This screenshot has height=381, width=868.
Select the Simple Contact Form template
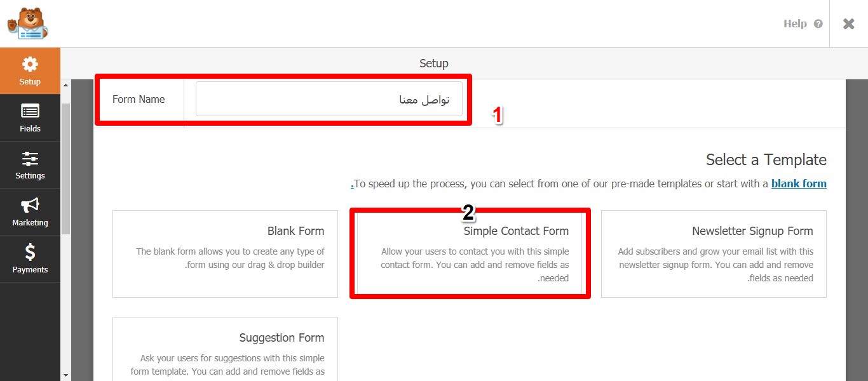click(x=470, y=253)
